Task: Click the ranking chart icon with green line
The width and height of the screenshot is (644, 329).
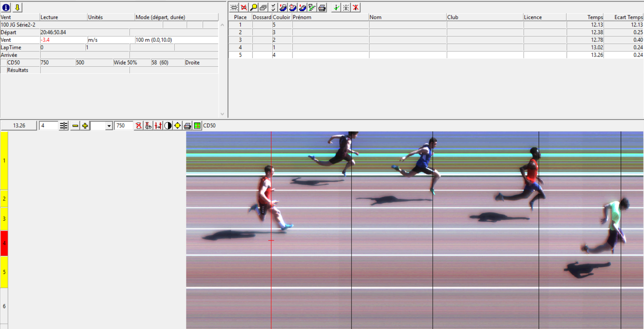Action: (x=312, y=7)
